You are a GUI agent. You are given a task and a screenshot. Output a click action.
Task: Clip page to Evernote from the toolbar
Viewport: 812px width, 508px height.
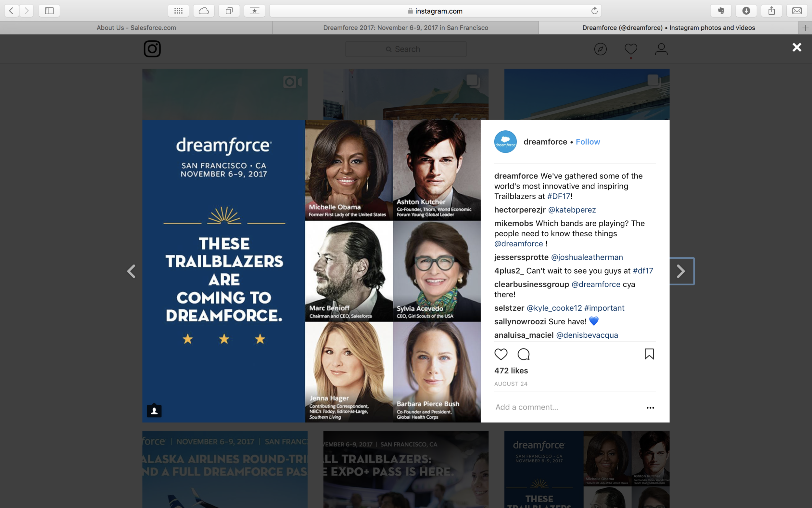pos(721,10)
